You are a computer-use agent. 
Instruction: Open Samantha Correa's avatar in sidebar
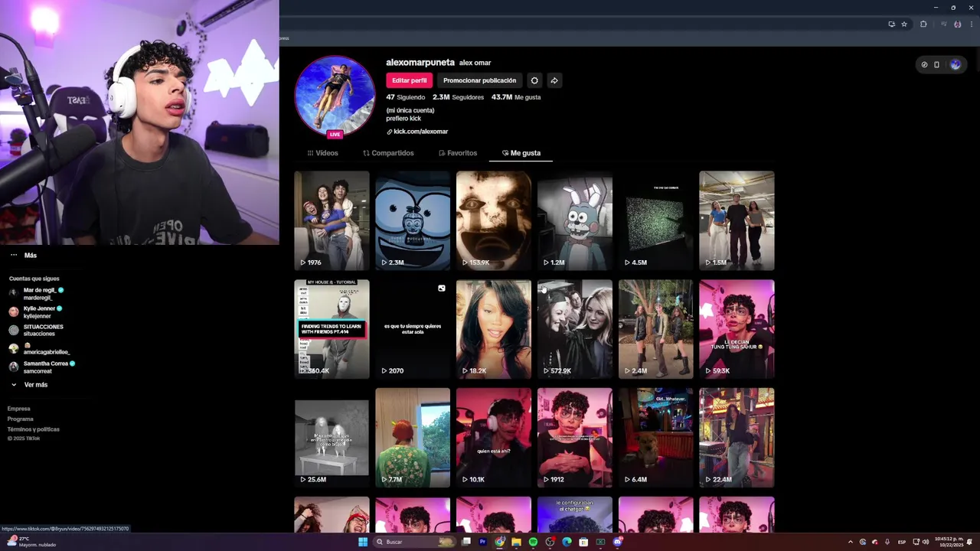[x=14, y=367]
